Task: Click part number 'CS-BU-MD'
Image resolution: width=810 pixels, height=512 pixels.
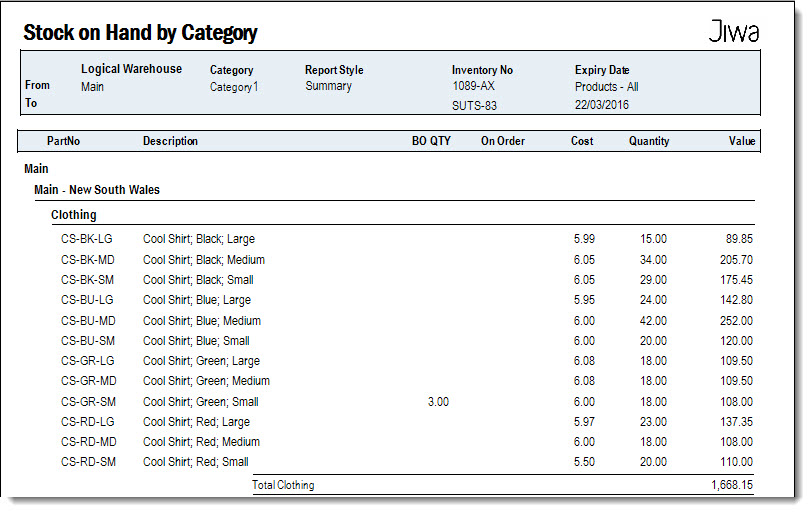Action: [88, 320]
